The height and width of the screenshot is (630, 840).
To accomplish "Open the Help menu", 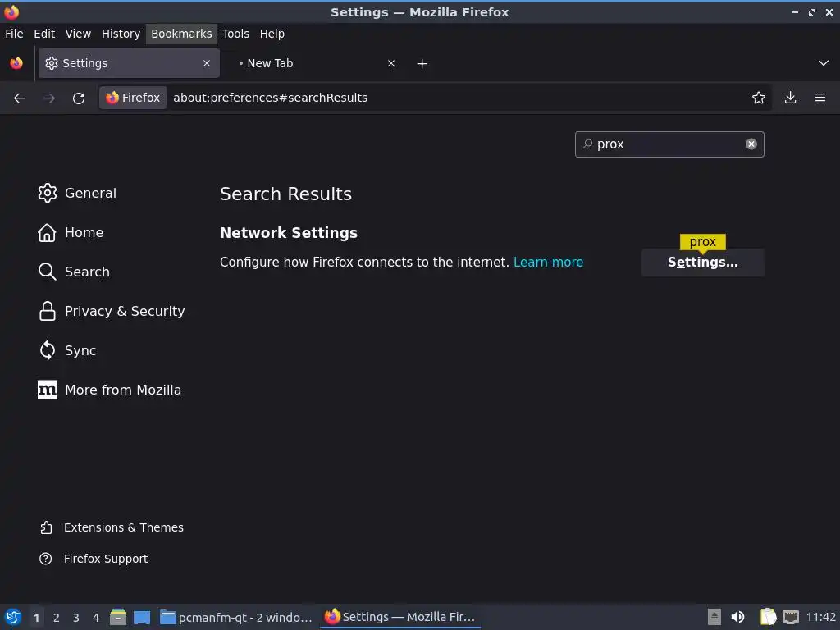I will [x=272, y=34].
